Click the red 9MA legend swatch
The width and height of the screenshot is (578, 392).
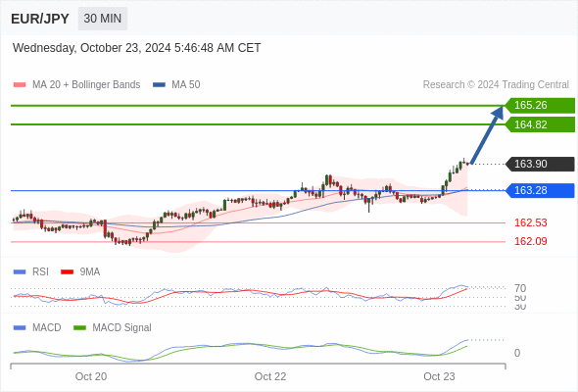click(x=67, y=272)
